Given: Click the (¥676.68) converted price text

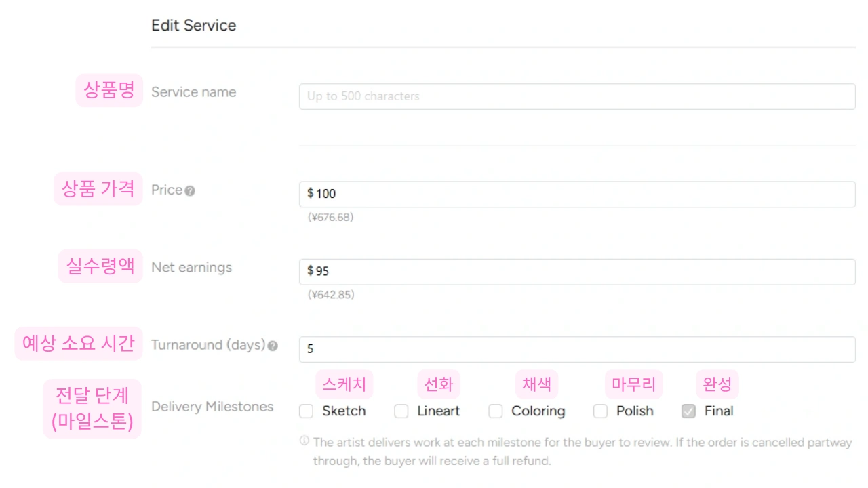Looking at the screenshot, I should click(x=330, y=218).
